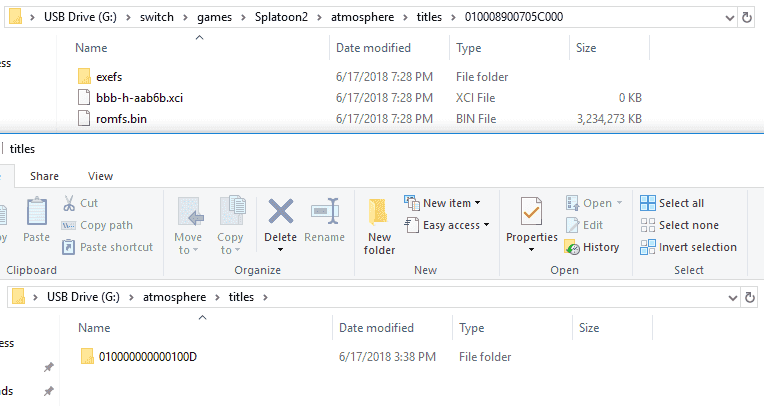Select the 010000000000100D folder icon
Viewport: 764px width, 406px height.
pyautogui.click(x=87, y=356)
